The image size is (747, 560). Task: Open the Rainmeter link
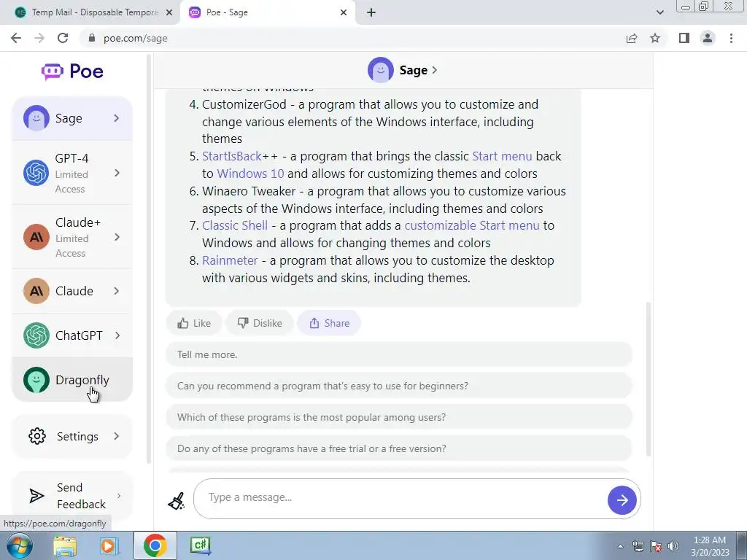[230, 260]
